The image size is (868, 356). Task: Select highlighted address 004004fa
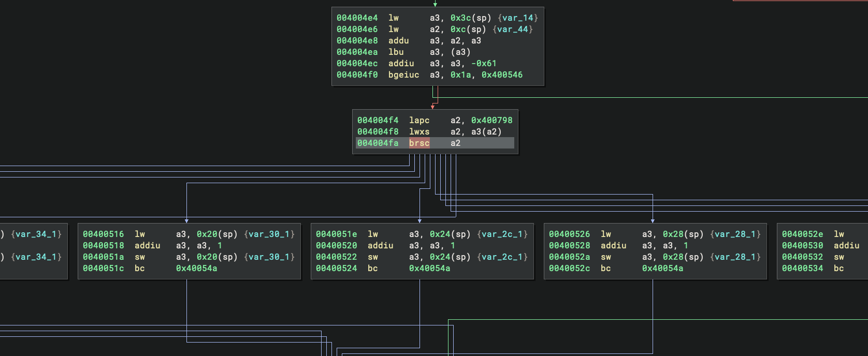[378, 143]
